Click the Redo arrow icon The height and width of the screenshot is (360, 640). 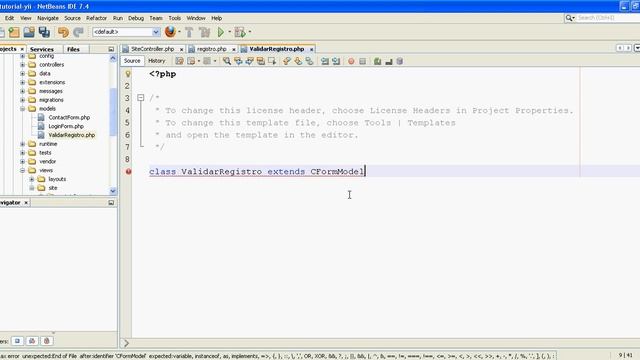(x=78, y=32)
